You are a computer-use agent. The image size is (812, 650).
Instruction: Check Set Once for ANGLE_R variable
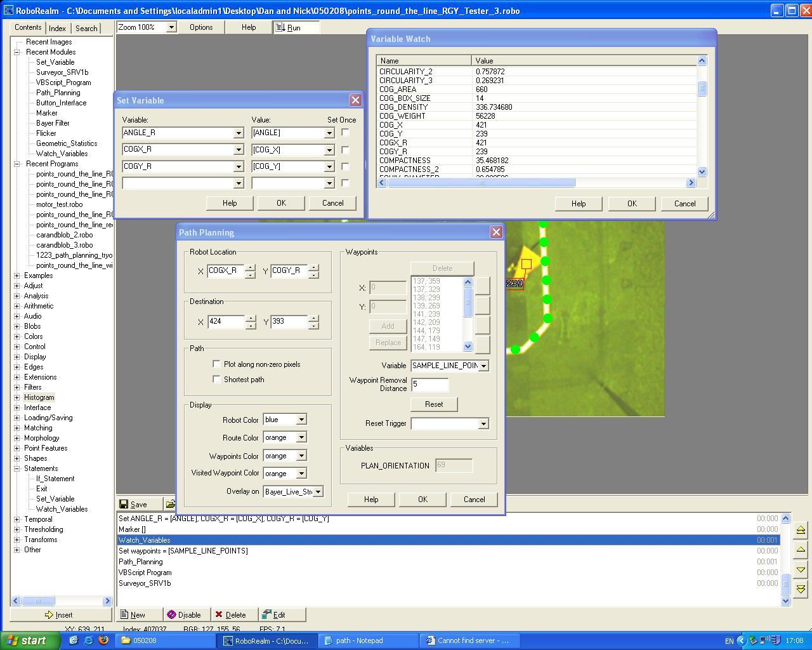[345, 133]
